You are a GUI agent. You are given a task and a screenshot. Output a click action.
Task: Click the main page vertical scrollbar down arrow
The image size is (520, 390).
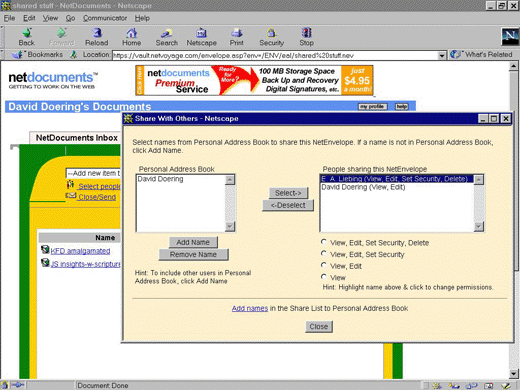[514, 374]
